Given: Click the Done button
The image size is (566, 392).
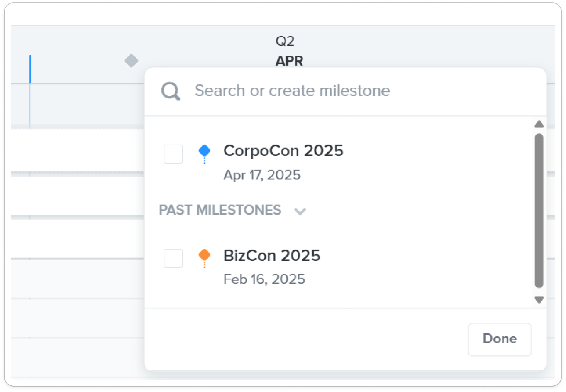Looking at the screenshot, I should pos(500,339).
